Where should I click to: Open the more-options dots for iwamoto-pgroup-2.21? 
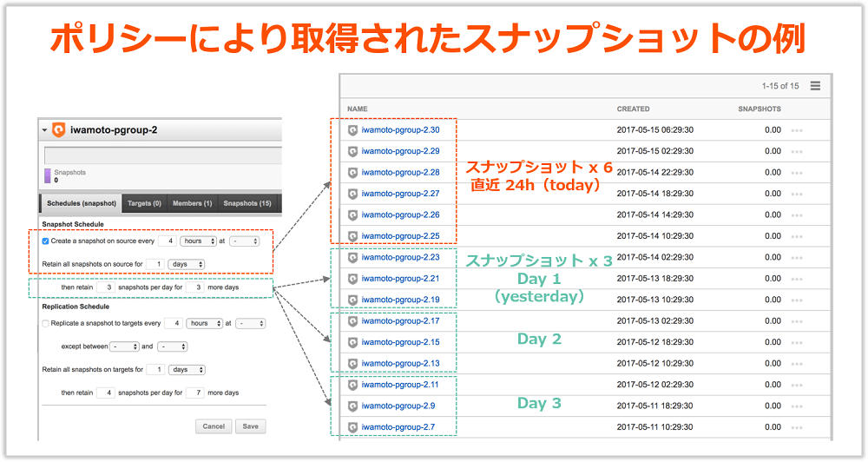point(797,279)
